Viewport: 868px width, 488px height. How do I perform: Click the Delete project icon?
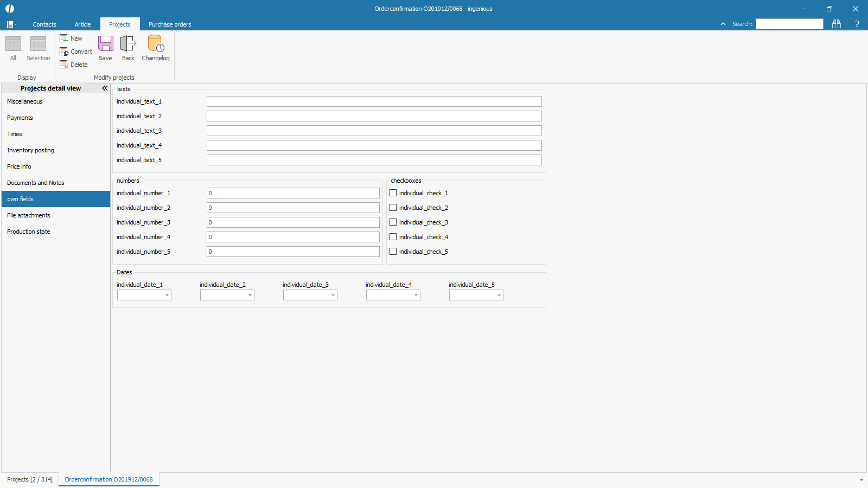(x=64, y=65)
